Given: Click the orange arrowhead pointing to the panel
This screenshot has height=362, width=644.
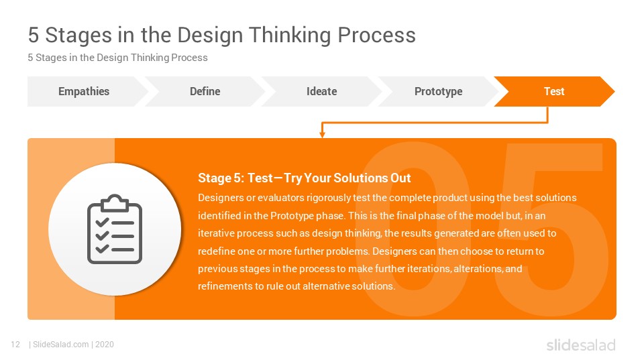Looking at the screenshot, I should click(x=323, y=134).
